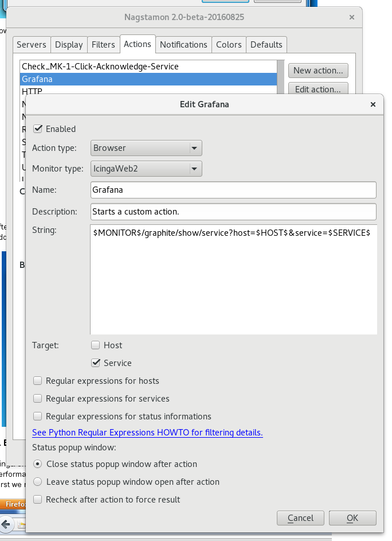The width and height of the screenshot is (392, 541).
Task: Enable Regular expressions for hosts
Action: [x=38, y=380]
